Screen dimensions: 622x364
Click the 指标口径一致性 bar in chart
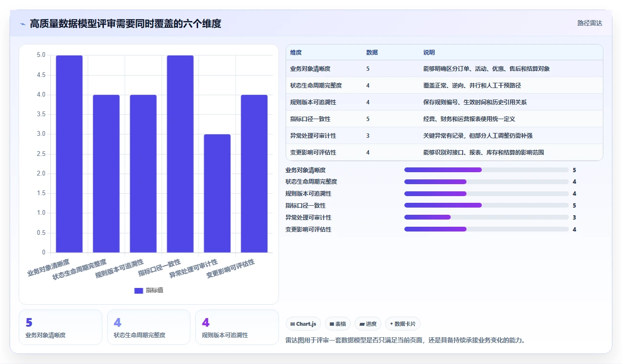180,154
